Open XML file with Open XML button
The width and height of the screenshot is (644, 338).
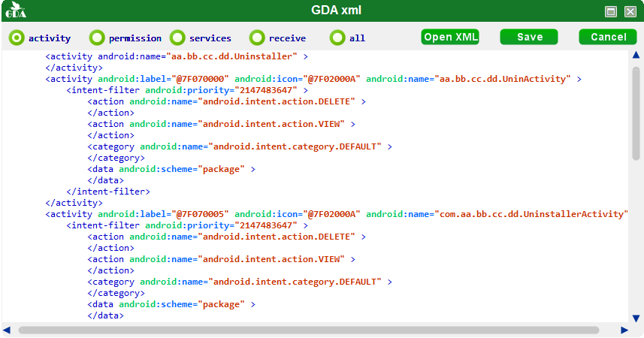click(x=450, y=37)
